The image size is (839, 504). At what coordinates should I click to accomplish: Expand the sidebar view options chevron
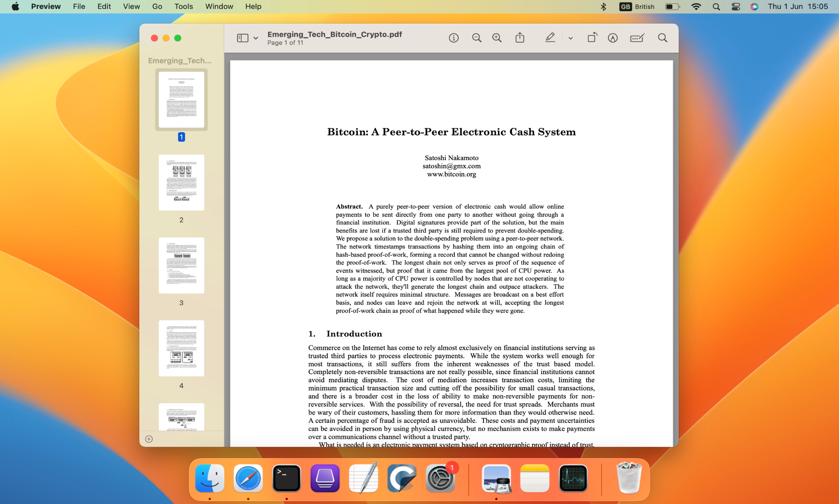click(x=255, y=38)
